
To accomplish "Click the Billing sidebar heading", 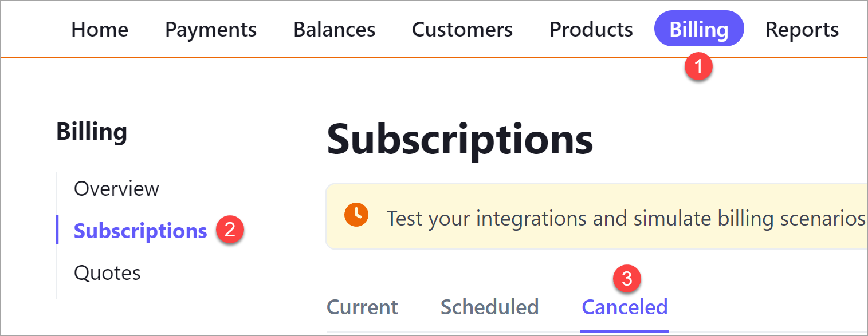I will (92, 132).
